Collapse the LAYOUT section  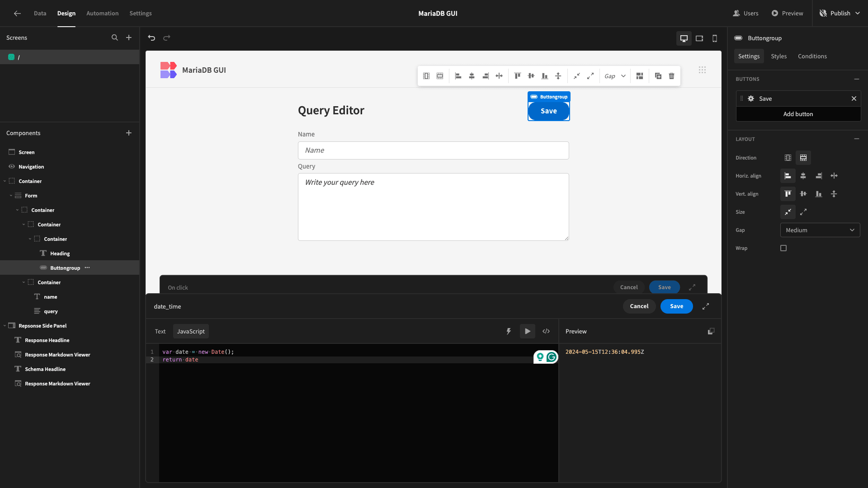(857, 139)
